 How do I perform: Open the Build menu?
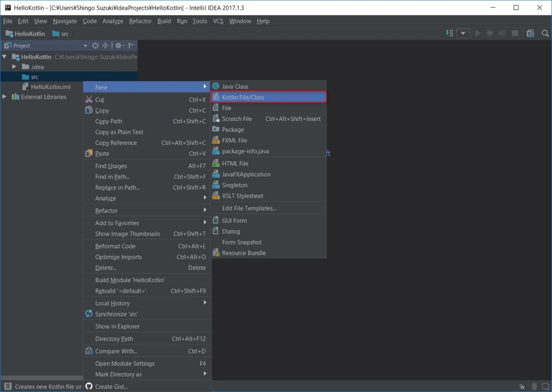tap(164, 21)
